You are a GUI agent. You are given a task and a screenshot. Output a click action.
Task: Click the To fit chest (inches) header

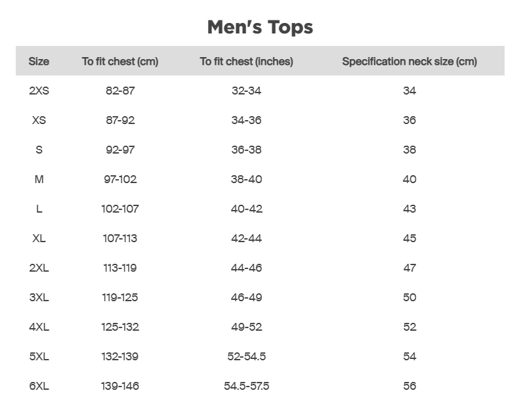pos(247,61)
